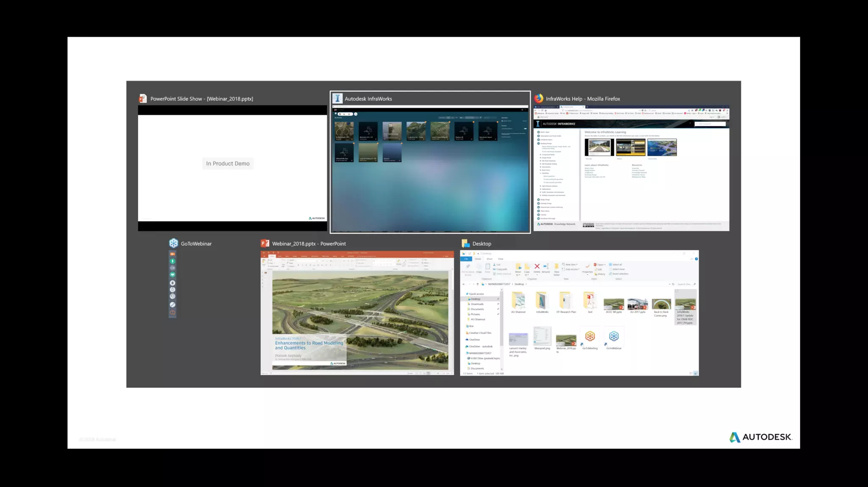Viewport: 868px width, 487px height.
Task: Click the help question mark icon in Desktop window
Action: coord(696,259)
